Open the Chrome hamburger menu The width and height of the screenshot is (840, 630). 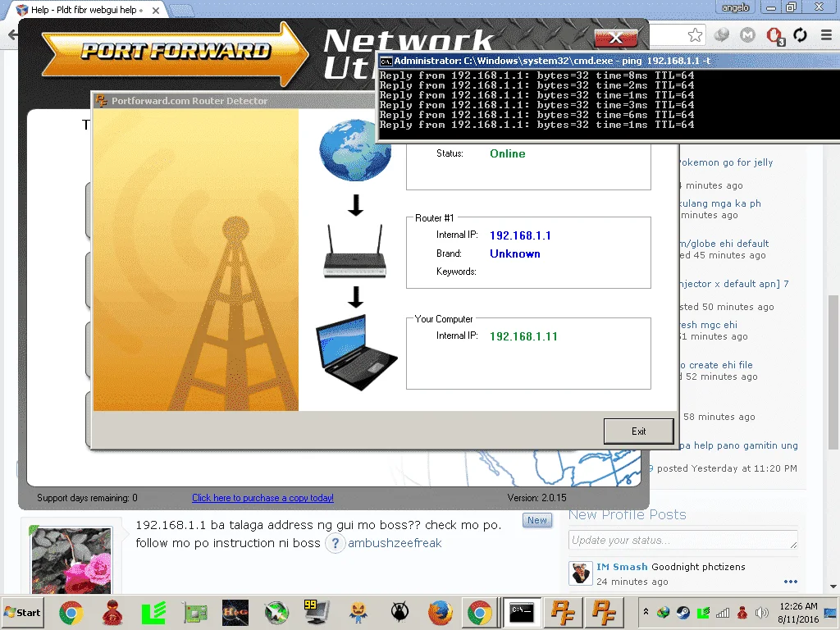point(826,35)
